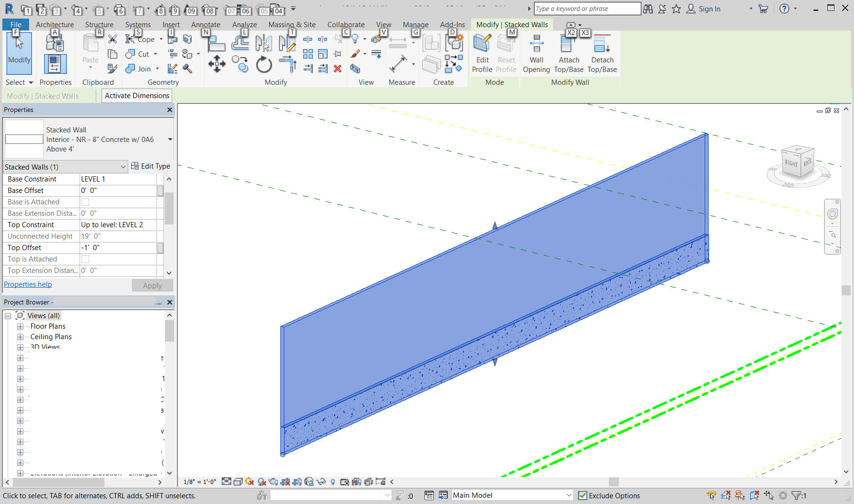This screenshot has height=504, width=854.
Task: Click Reveal Hidden Elements lightbulb
Action: click(333, 482)
